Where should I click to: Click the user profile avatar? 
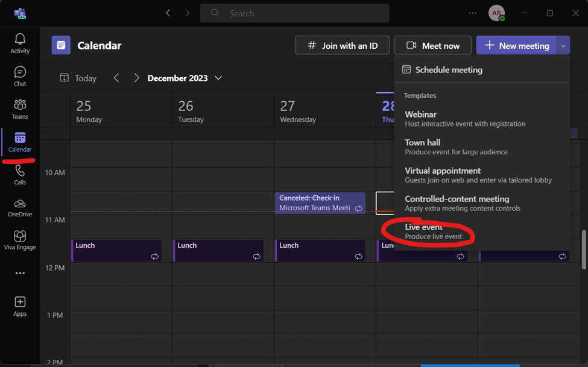point(496,13)
